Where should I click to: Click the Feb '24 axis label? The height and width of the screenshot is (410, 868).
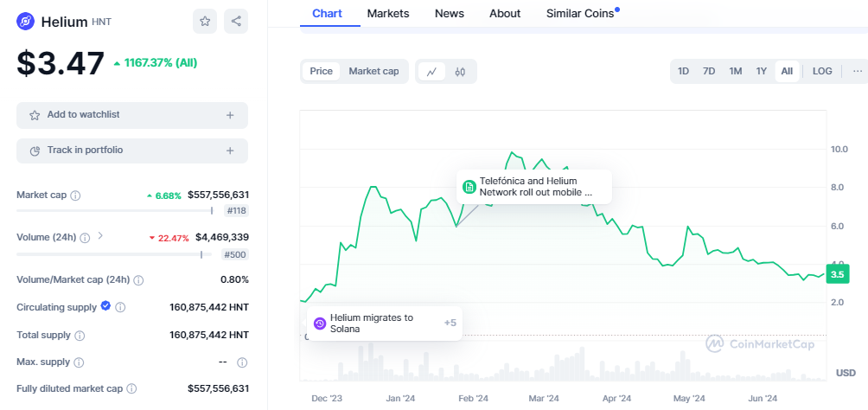tap(474, 399)
